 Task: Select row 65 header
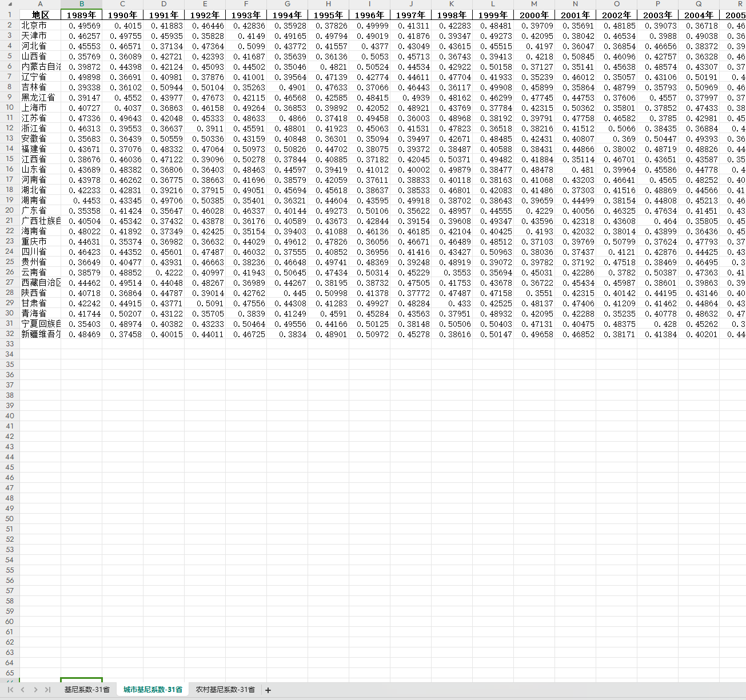[x=10, y=673]
